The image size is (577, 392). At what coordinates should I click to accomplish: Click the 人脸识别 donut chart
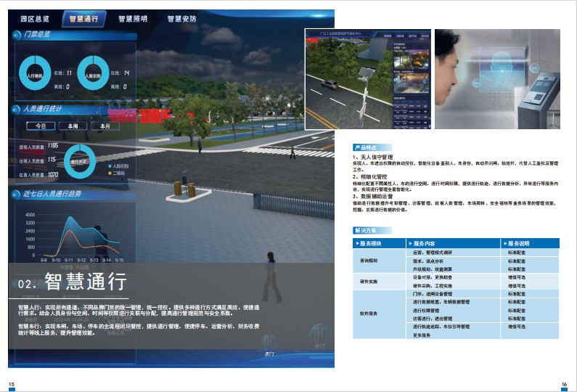(92, 74)
